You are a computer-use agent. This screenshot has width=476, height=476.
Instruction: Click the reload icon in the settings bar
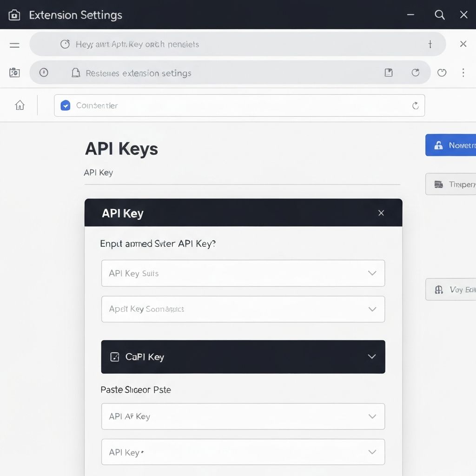click(x=416, y=73)
